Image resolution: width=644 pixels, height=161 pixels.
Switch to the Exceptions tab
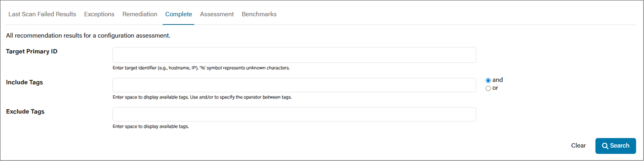[x=99, y=14]
